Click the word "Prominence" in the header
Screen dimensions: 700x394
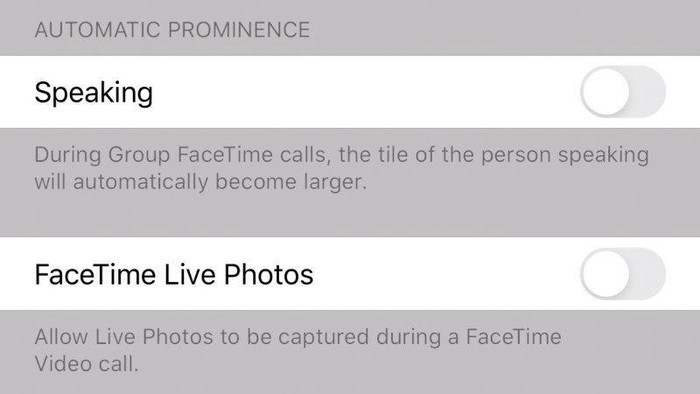click(x=239, y=30)
